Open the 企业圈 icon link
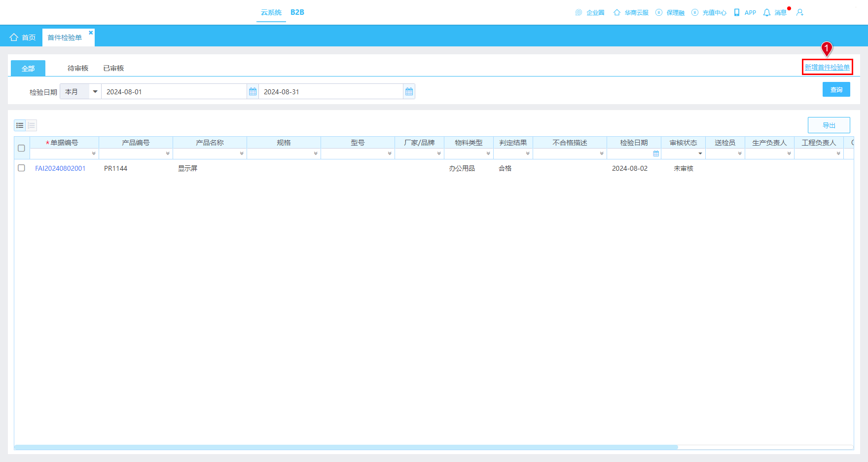868x462 pixels. coord(590,12)
